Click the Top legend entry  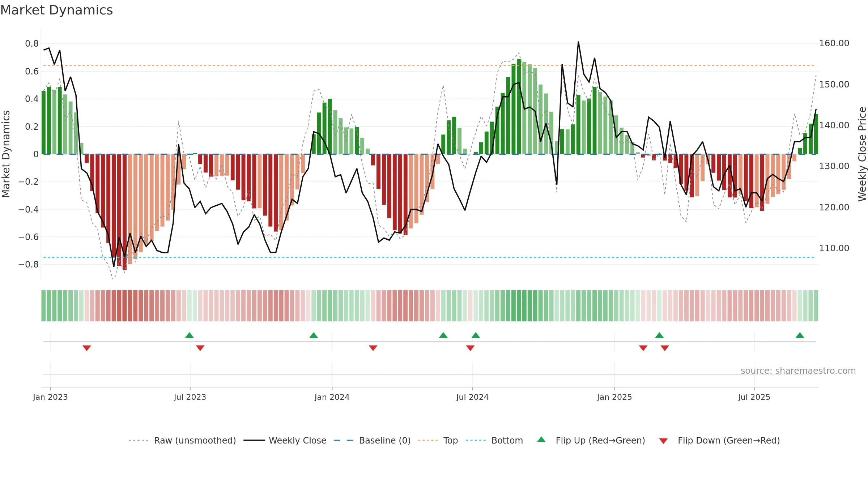438,440
